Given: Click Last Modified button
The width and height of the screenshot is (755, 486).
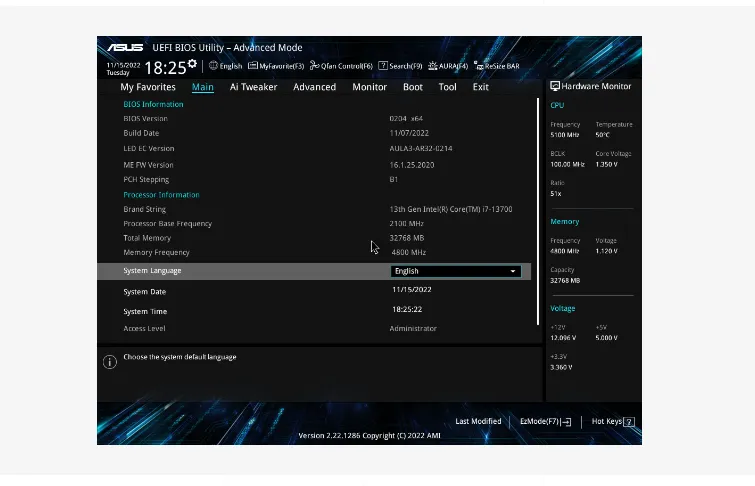Looking at the screenshot, I should click(478, 421).
